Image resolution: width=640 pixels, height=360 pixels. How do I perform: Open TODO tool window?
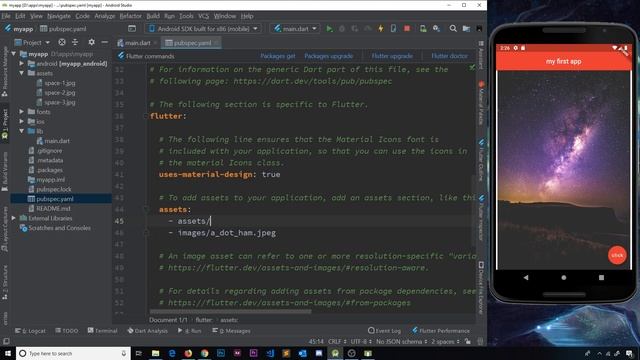pos(67,331)
